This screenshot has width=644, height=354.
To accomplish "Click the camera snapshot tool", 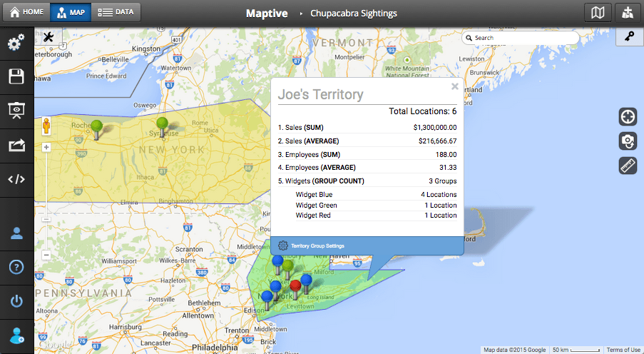I will click(x=628, y=141).
